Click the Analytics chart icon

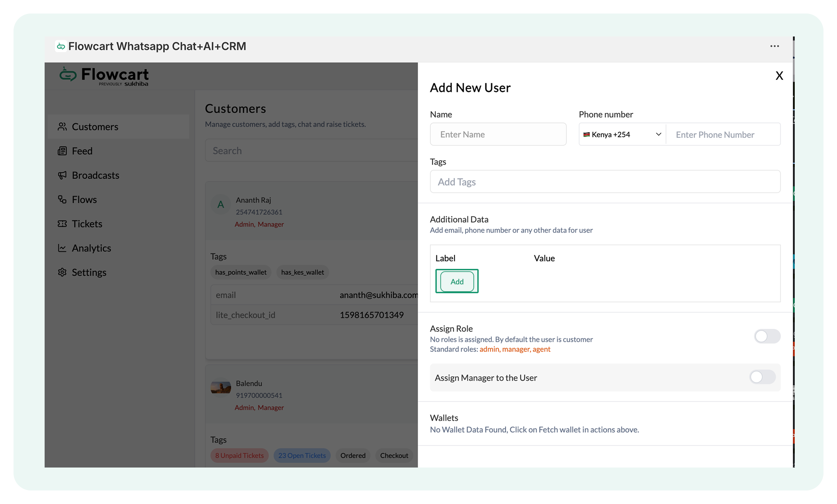(62, 248)
